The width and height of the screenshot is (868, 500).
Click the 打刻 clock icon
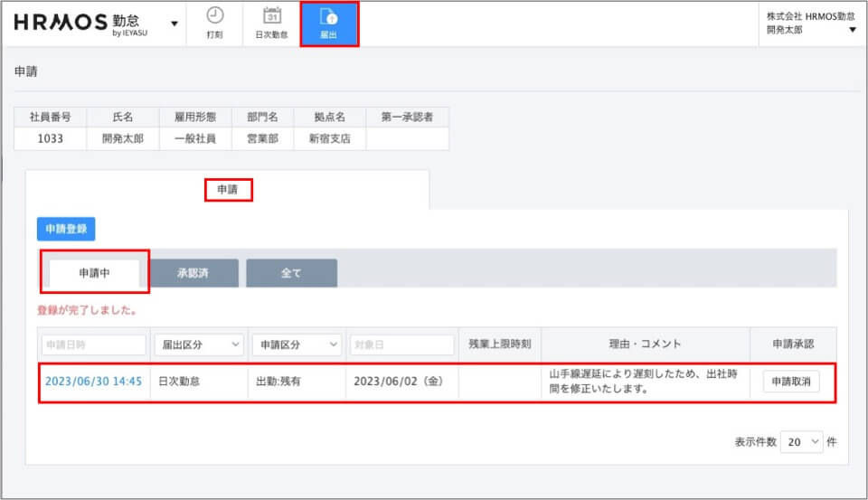[214, 16]
